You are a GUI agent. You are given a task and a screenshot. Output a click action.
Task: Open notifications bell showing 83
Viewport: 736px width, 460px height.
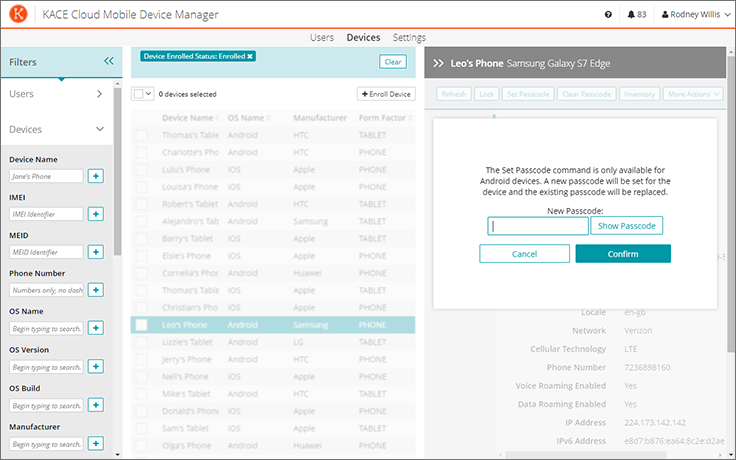(636, 15)
